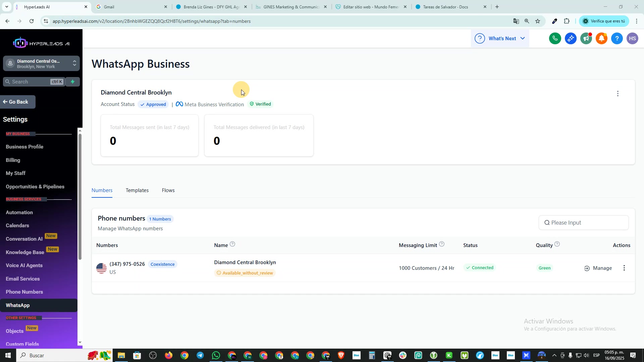The image size is (644, 362).
Task: Open Conversation AI settings
Action: point(24,239)
